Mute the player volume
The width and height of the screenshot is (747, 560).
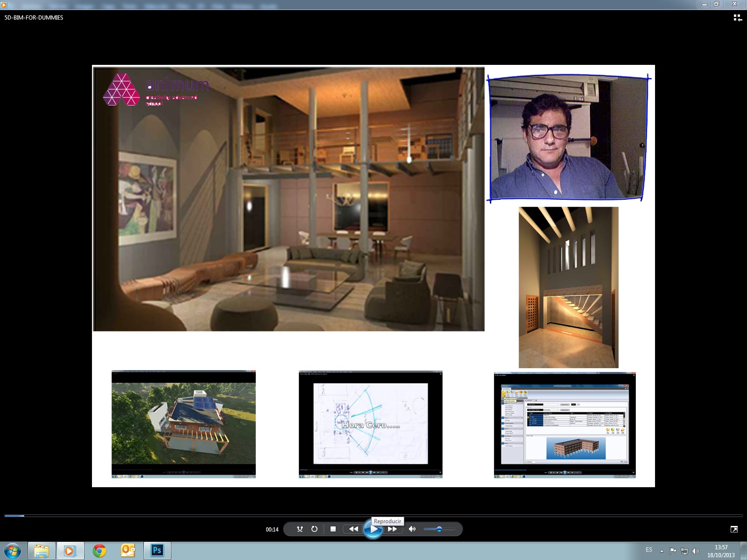(x=412, y=529)
